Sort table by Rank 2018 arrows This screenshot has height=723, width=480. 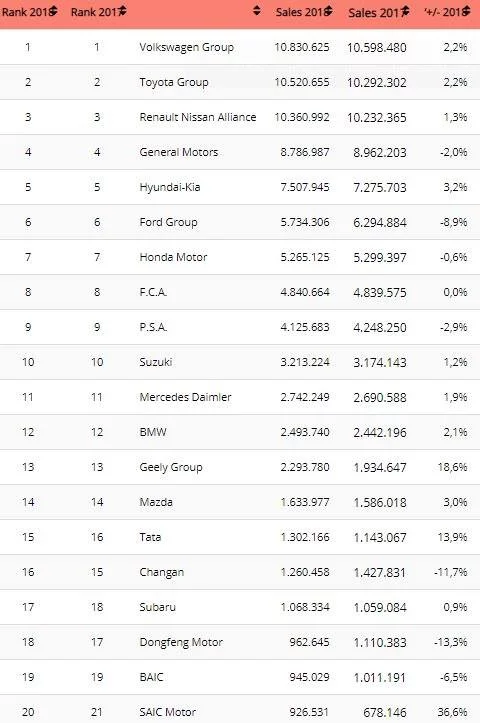coord(53,11)
